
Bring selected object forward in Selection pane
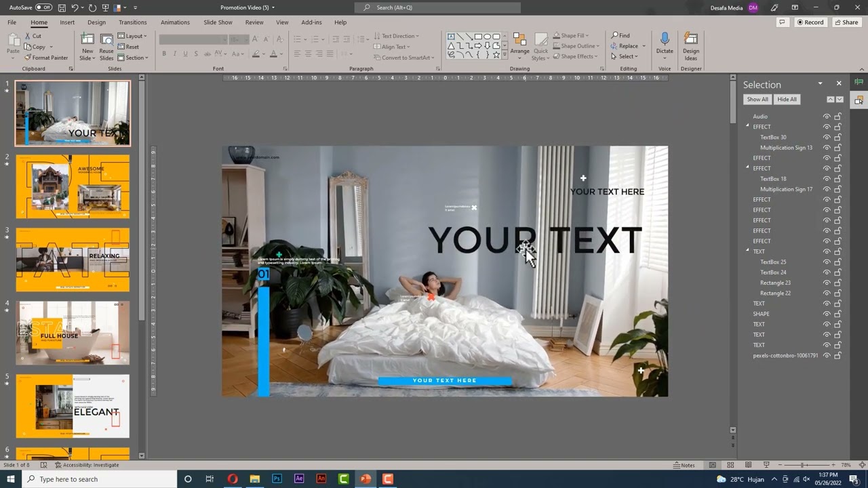tap(829, 100)
